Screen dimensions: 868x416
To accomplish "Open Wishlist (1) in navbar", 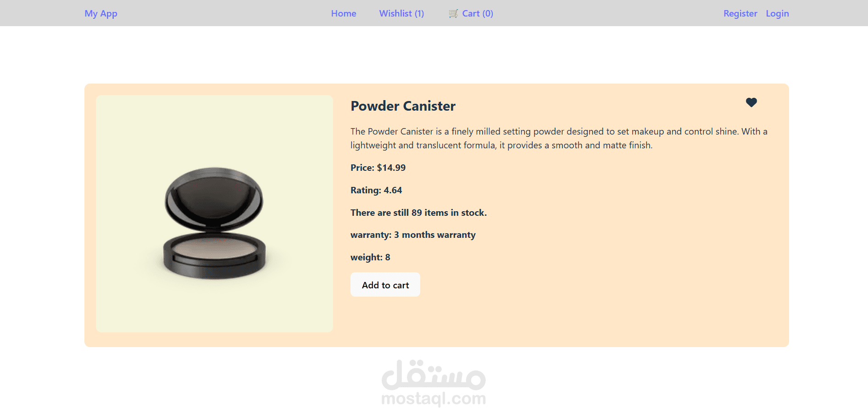I will point(401,13).
